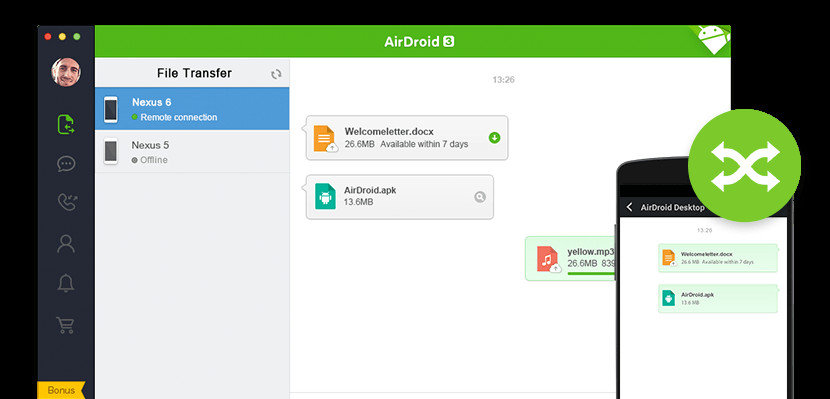The image size is (830, 399).
Task: Click the Nexus 5 phone icon
Action: click(x=111, y=151)
